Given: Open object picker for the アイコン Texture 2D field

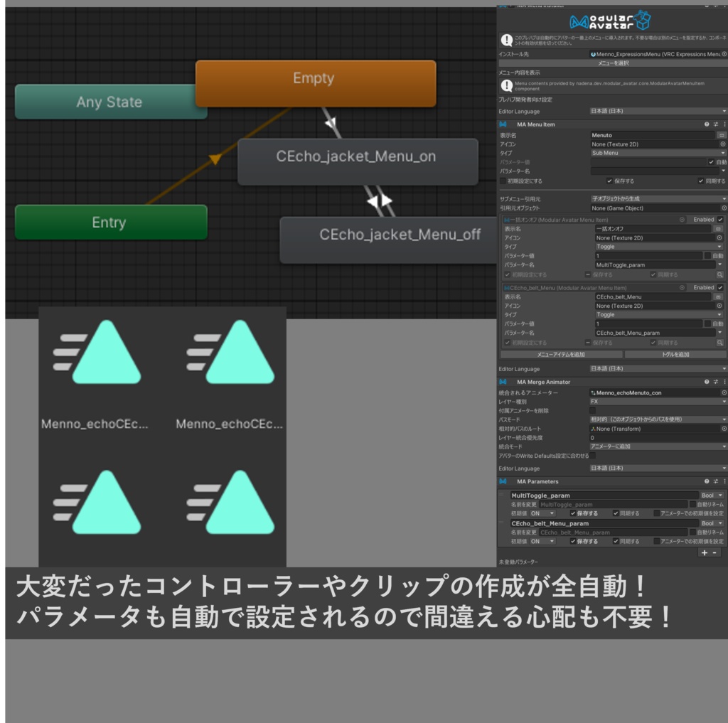Looking at the screenshot, I should click(724, 142).
